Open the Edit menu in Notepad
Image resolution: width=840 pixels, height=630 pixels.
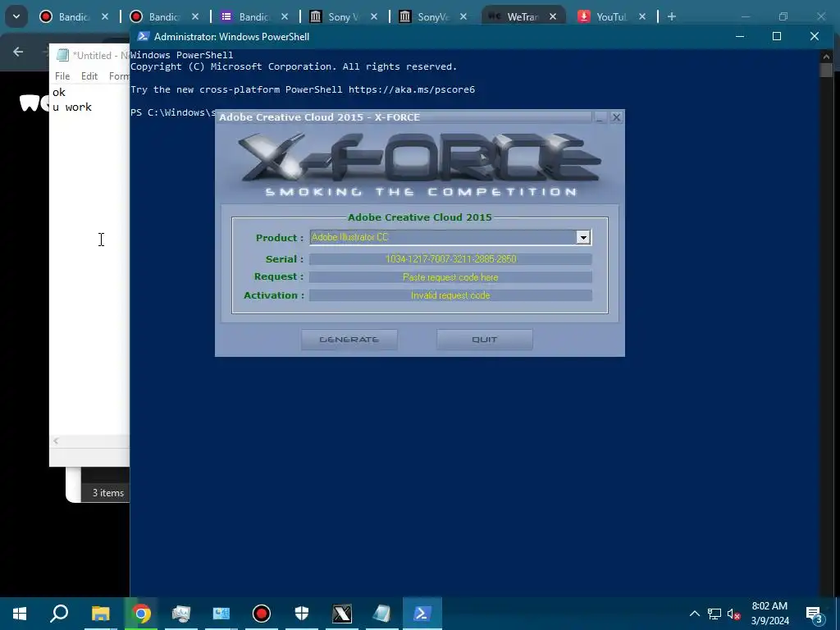[89, 76]
